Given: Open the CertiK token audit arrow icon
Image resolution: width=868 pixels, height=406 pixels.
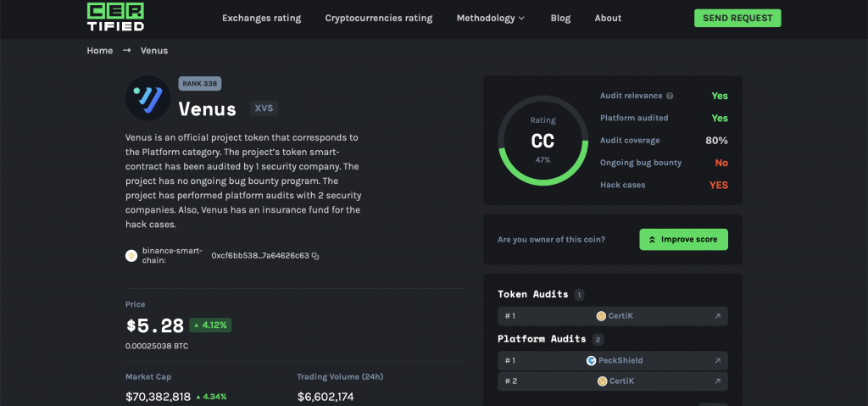Looking at the screenshot, I should pos(717,316).
